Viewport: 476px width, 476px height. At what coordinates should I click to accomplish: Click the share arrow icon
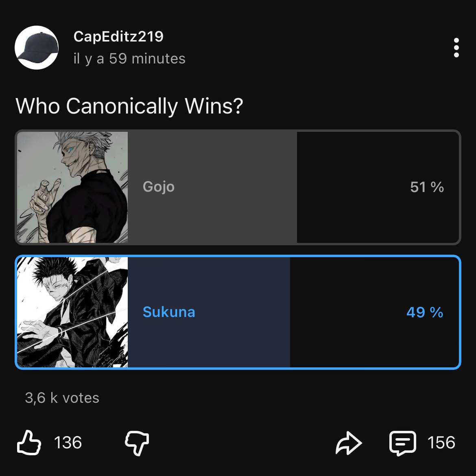348,443
